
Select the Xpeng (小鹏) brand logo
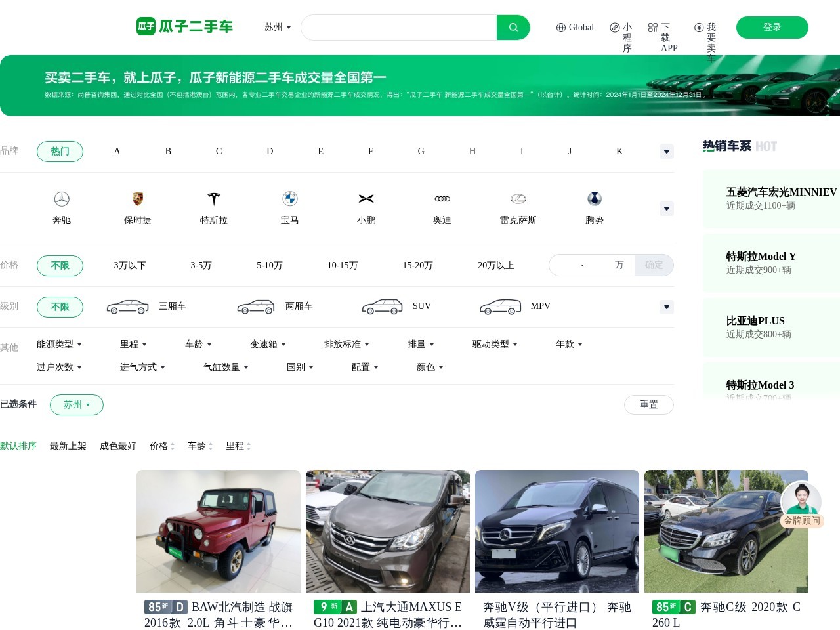tap(366, 199)
